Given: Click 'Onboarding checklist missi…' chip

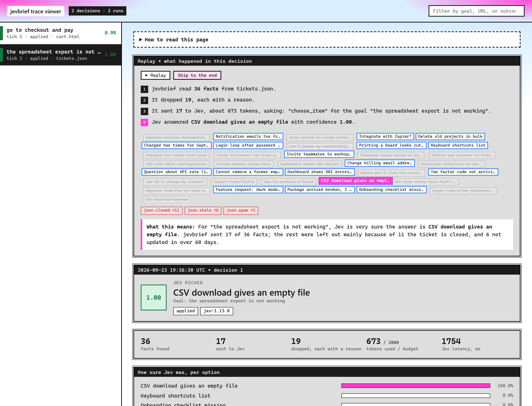Looking at the screenshot, I should [x=391, y=190].
